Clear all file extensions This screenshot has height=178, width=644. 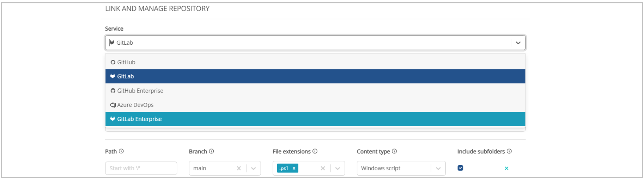tap(323, 168)
